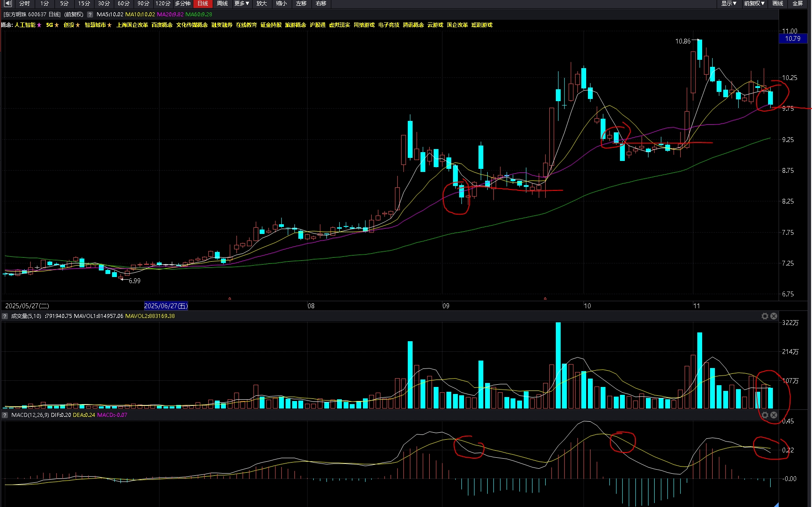This screenshot has width=812, height=507.
Task: Click the collapse-panel arrow icon at top left
Action: [7, 4]
